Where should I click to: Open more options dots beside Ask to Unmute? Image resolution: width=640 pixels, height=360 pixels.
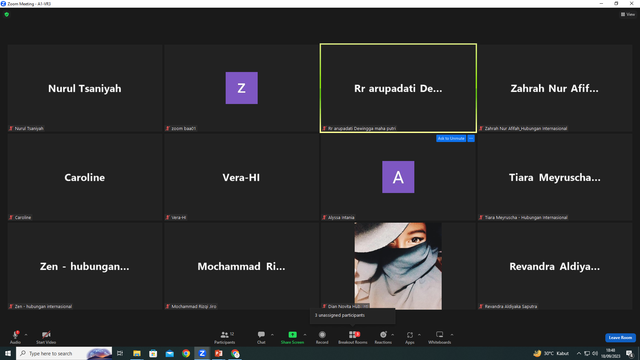pos(471,138)
